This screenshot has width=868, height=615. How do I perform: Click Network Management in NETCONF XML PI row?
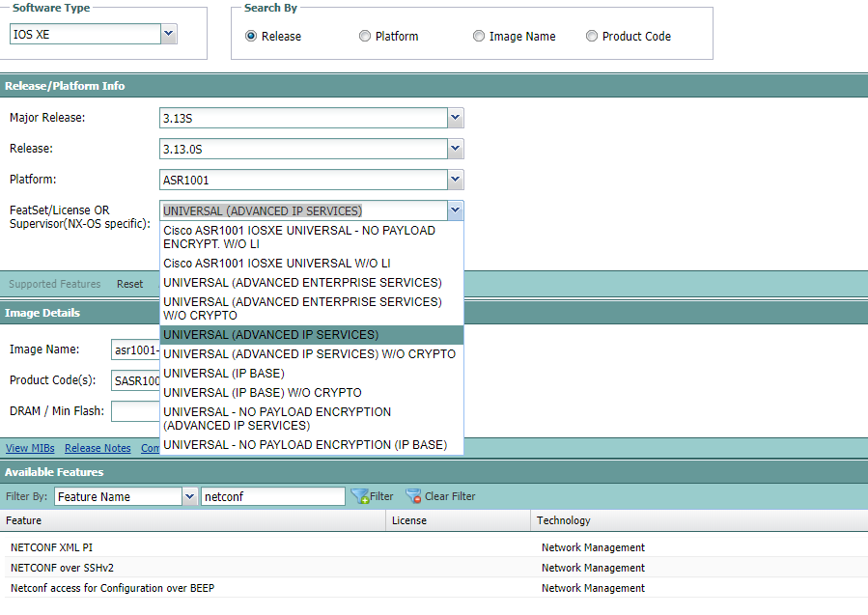click(593, 547)
